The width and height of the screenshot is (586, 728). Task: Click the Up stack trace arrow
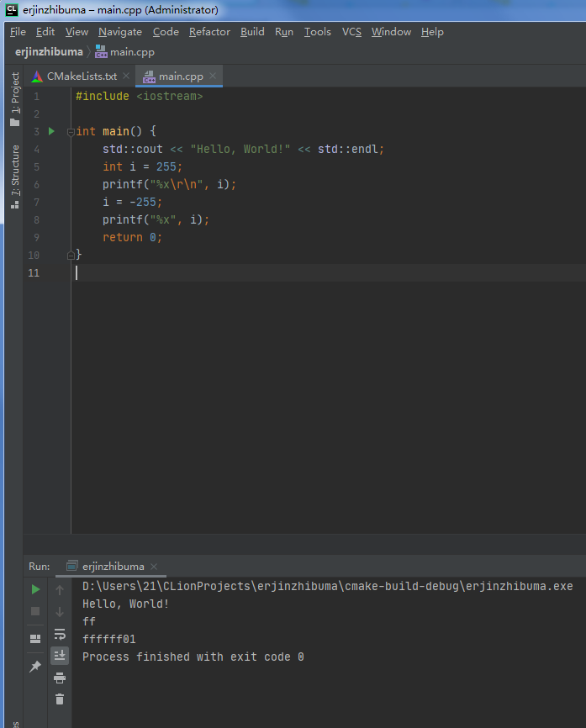tap(60, 590)
